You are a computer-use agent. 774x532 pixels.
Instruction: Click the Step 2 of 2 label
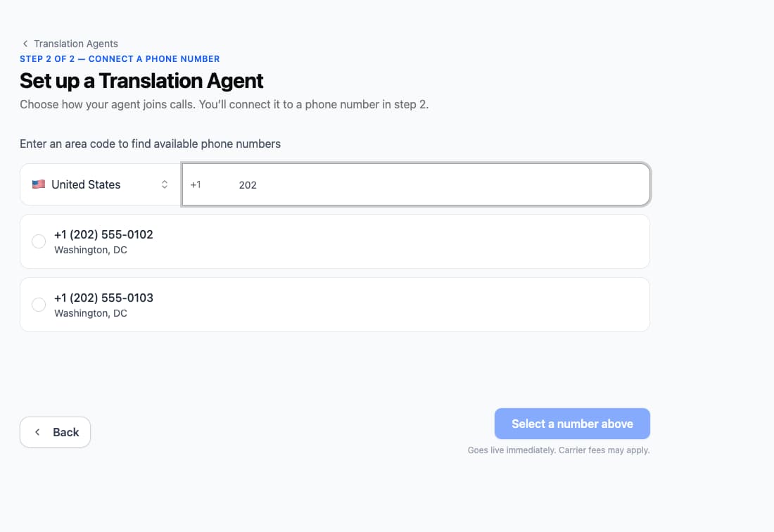pos(120,58)
